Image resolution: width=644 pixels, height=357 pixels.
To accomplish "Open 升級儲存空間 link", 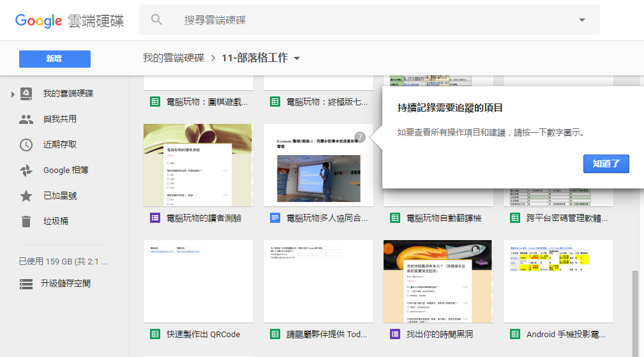I will (x=65, y=284).
